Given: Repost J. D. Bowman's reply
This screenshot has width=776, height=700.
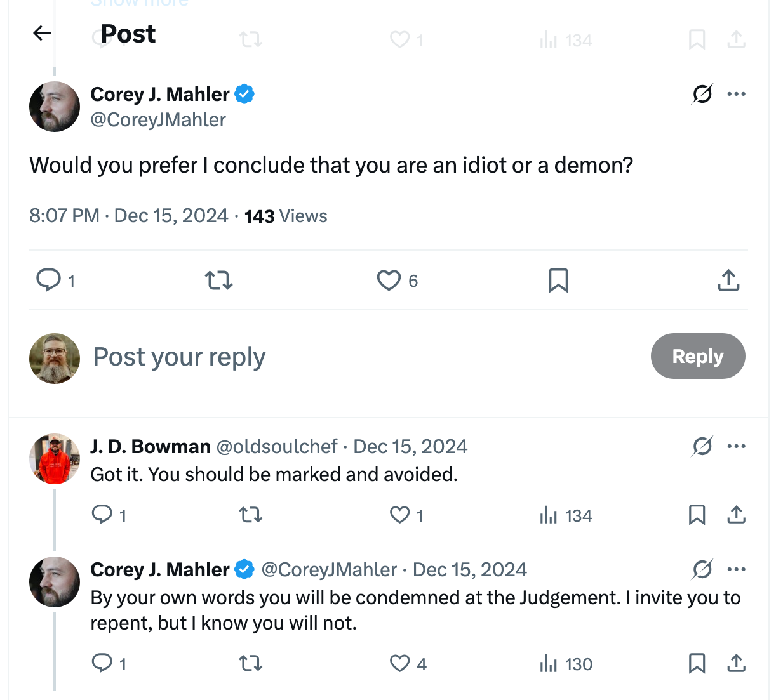Looking at the screenshot, I should click(x=250, y=515).
